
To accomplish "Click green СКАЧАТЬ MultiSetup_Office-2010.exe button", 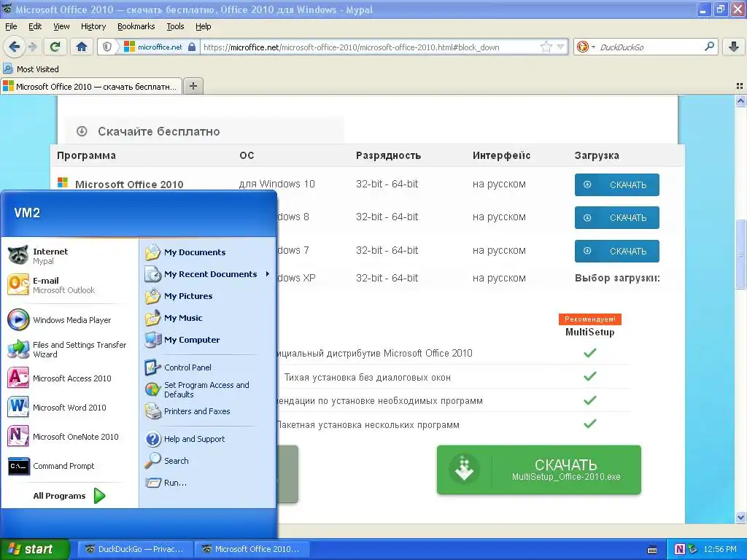I will (x=539, y=470).
